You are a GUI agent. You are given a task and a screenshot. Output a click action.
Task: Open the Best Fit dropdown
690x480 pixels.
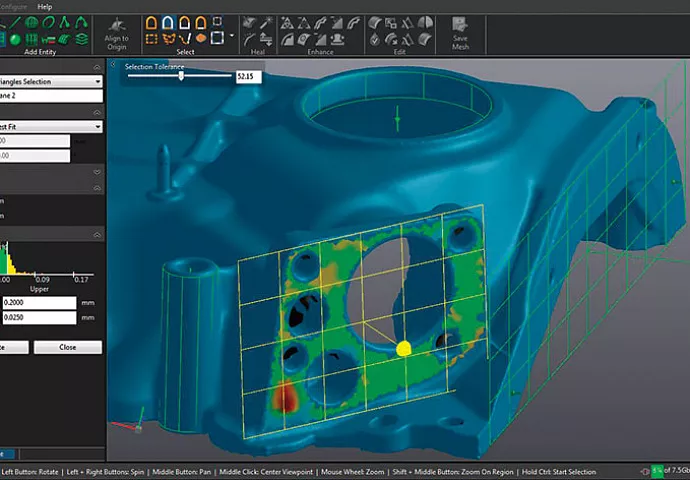tap(97, 127)
